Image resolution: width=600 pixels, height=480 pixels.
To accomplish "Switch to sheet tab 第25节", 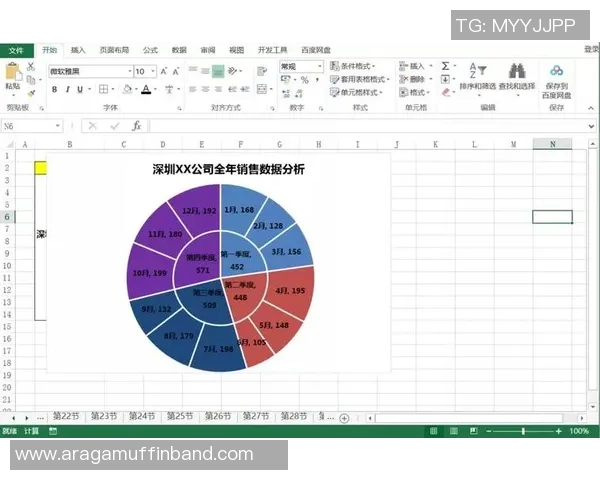I will click(x=179, y=416).
